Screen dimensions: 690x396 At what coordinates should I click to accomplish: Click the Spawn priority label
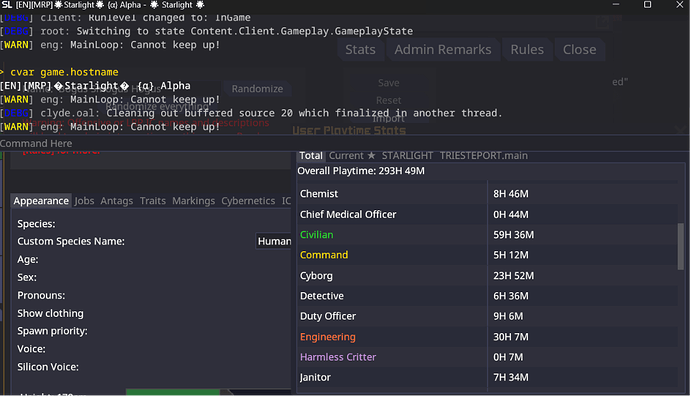click(52, 331)
